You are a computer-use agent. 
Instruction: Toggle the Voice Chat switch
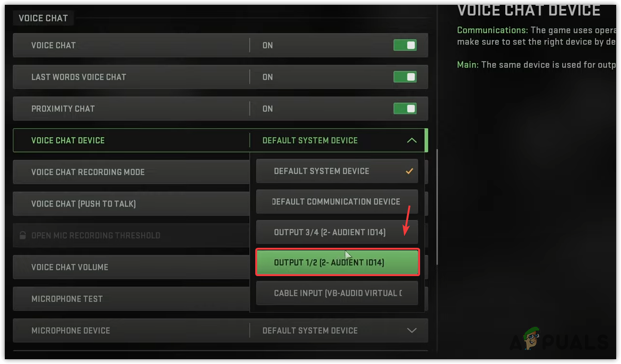405,45
